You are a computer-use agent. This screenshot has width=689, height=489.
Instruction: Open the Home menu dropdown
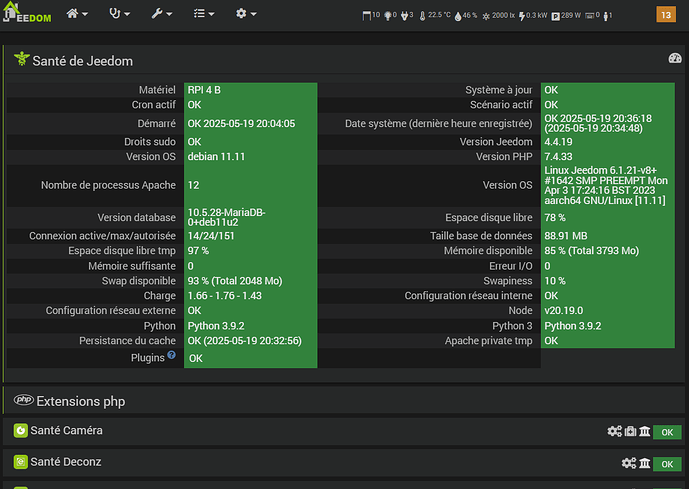tap(77, 14)
